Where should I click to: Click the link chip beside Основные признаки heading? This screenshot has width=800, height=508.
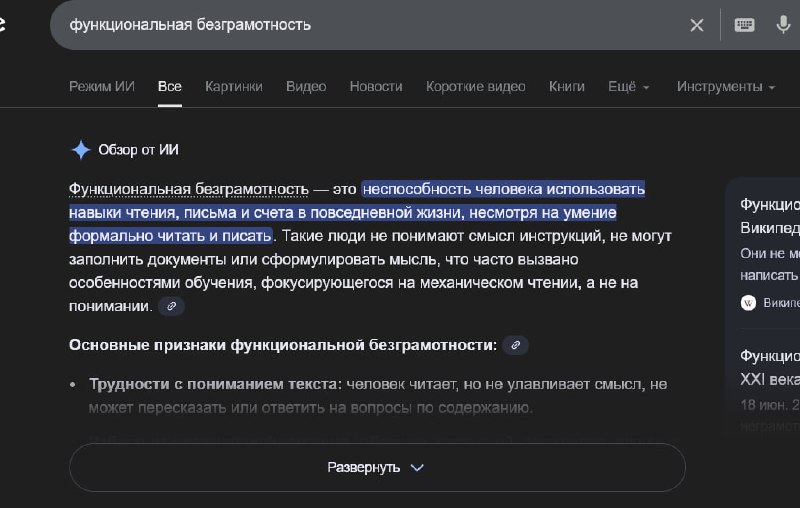[516, 345]
